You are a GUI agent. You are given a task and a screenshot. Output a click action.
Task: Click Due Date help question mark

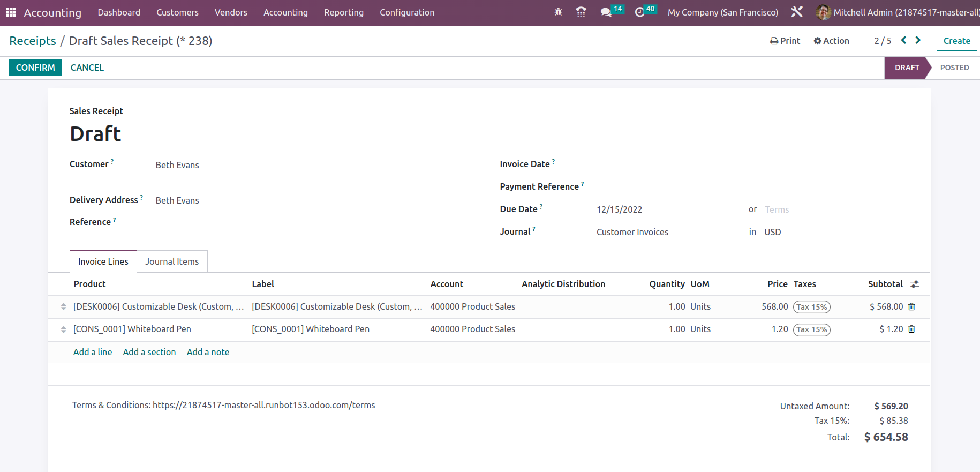coord(541,206)
